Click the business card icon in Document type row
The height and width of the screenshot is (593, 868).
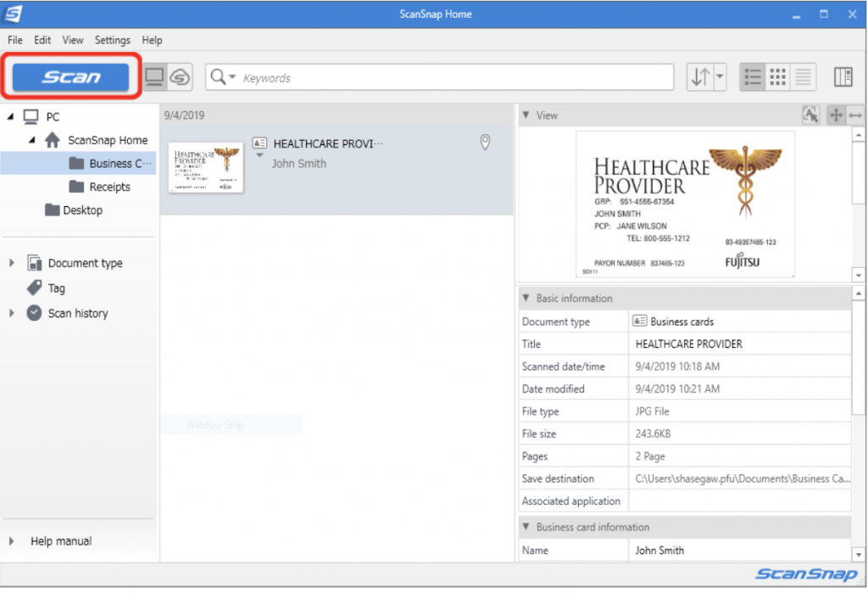click(x=640, y=321)
